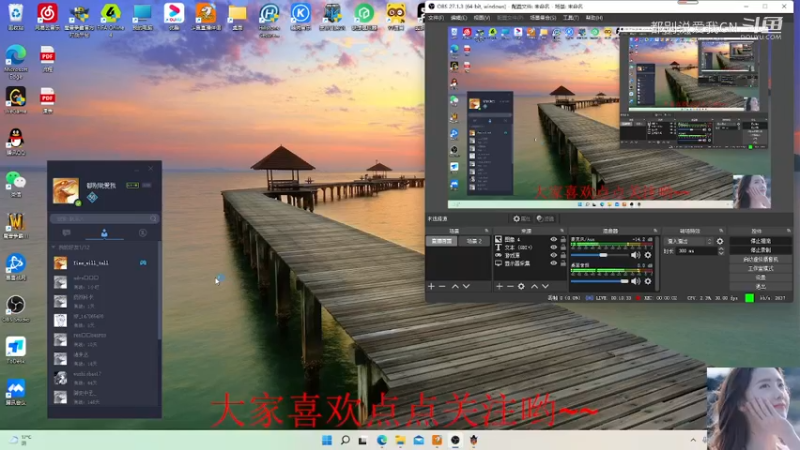This screenshot has width=800, height=450.
Task: Open source properties gear in Sources toolbar
Action: click(x=521, y=286)
